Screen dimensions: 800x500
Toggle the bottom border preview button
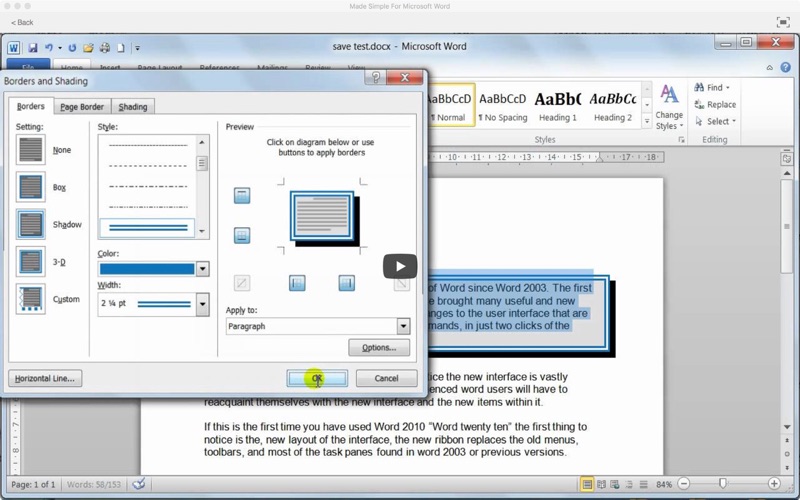[x=242, y=235]
